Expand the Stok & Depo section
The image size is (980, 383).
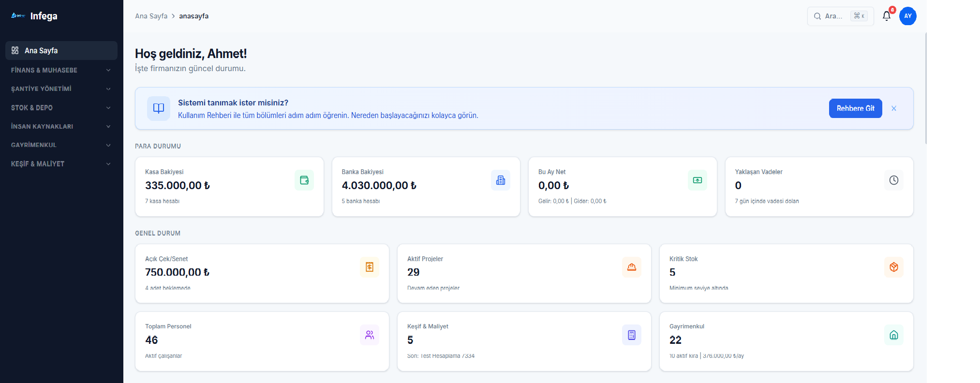[x=61, y=108]
